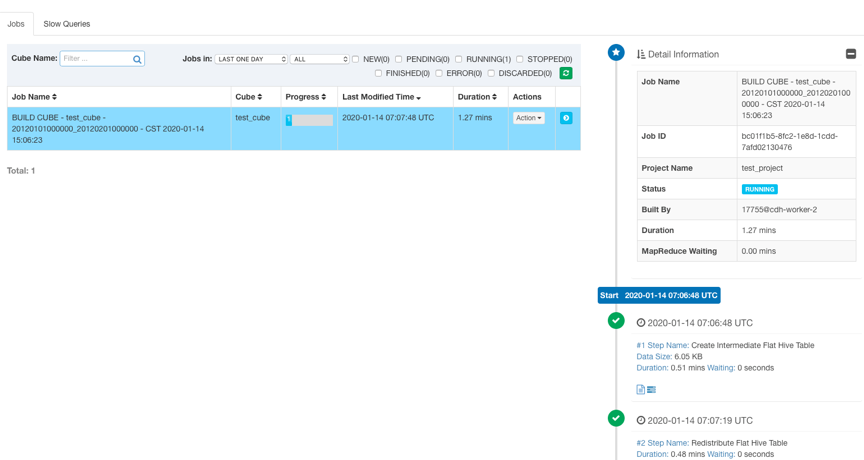The width and height of the screenshot is (864, 460).
Task: Expand the ALL job type dropdown
Action: click(x=320, y=59)
